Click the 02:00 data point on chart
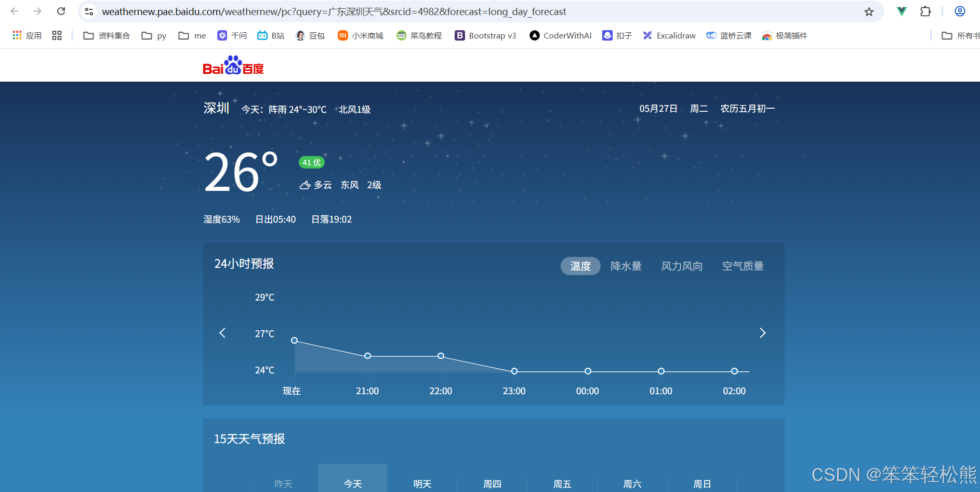This screenshot has height=492, width=980. pos(734,371)
